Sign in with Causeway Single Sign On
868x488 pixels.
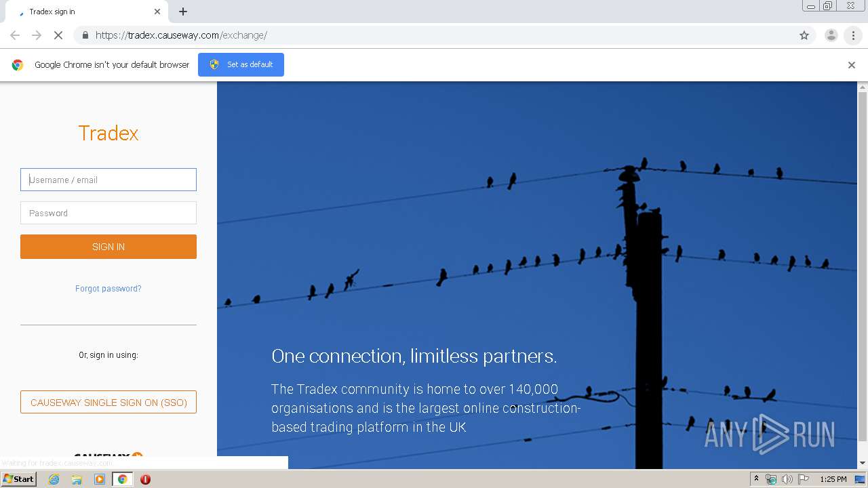click(x=108, y=402)
